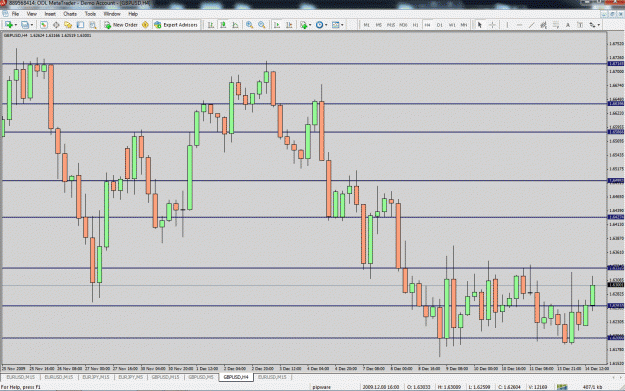Viewport: 625px width, 391px height.
Task: Switch timeframe to H4
Action: [427, 25]
